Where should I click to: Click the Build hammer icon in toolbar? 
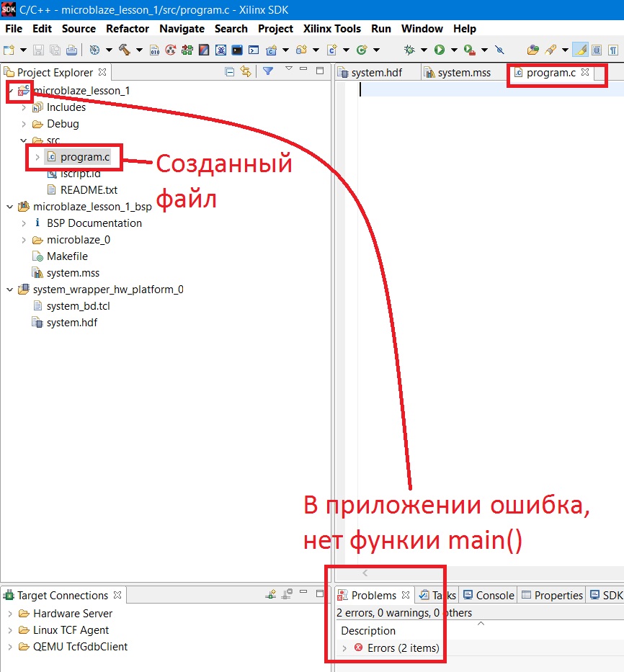(124, 50)
